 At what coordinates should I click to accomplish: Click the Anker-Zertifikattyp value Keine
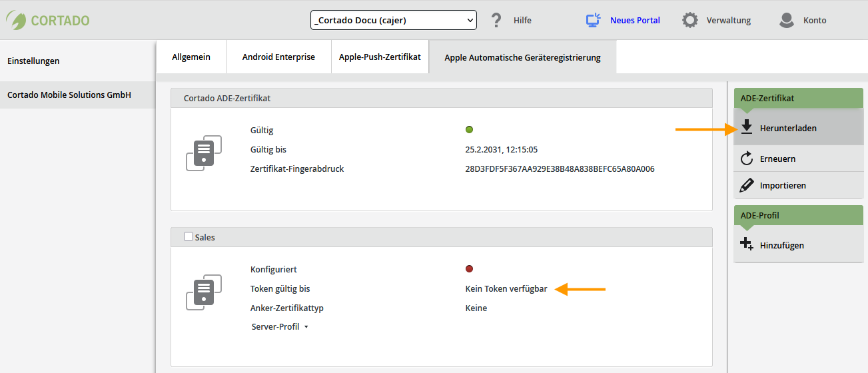pos(476,308)
